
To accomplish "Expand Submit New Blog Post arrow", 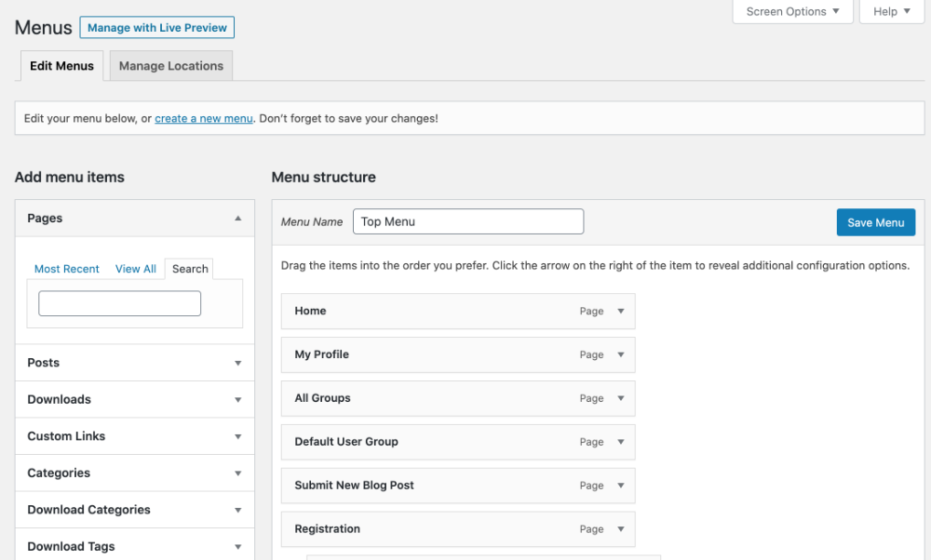I will pos(621,486).
